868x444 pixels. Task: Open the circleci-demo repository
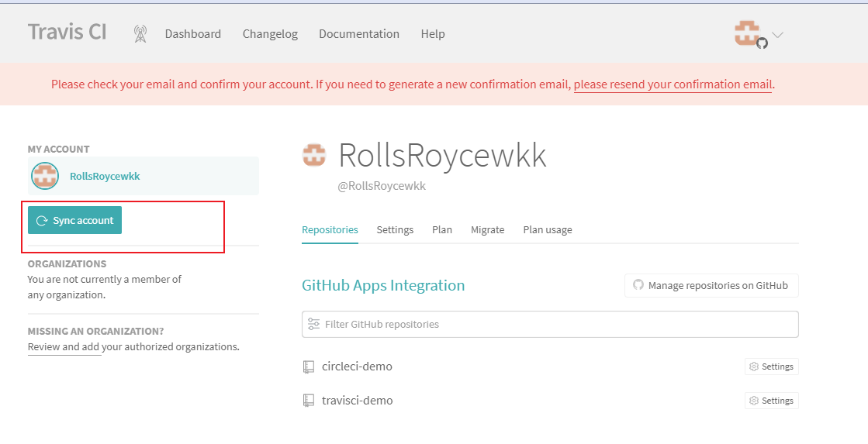pos(357,367)
